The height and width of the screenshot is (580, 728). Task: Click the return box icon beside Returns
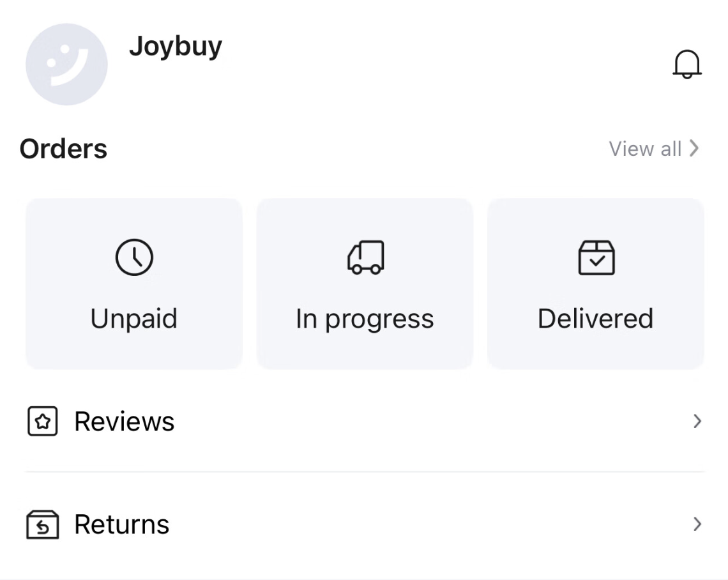pos(42,524)
